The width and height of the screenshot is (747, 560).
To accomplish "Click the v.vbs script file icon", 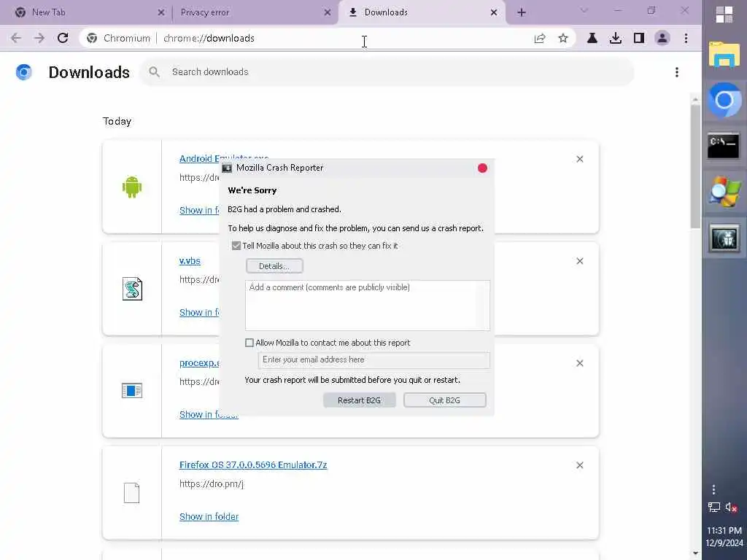I will tap(132, 289).
